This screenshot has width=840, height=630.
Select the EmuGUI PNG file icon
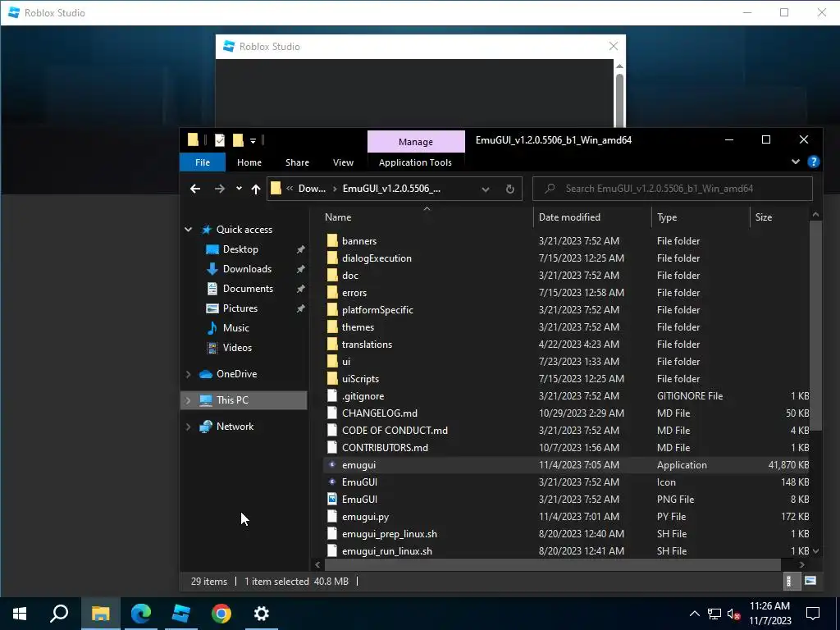pos(332,500)
